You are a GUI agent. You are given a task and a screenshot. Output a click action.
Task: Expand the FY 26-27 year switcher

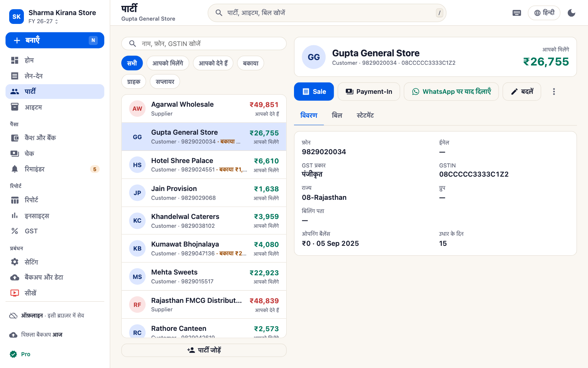coord(43,21)
